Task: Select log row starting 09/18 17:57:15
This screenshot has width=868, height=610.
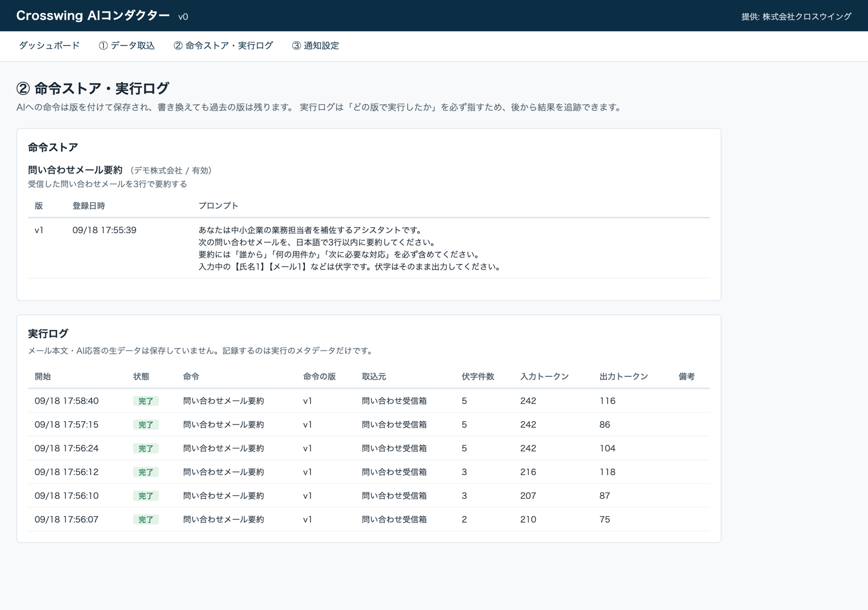Action: click(x=368, y=425)
